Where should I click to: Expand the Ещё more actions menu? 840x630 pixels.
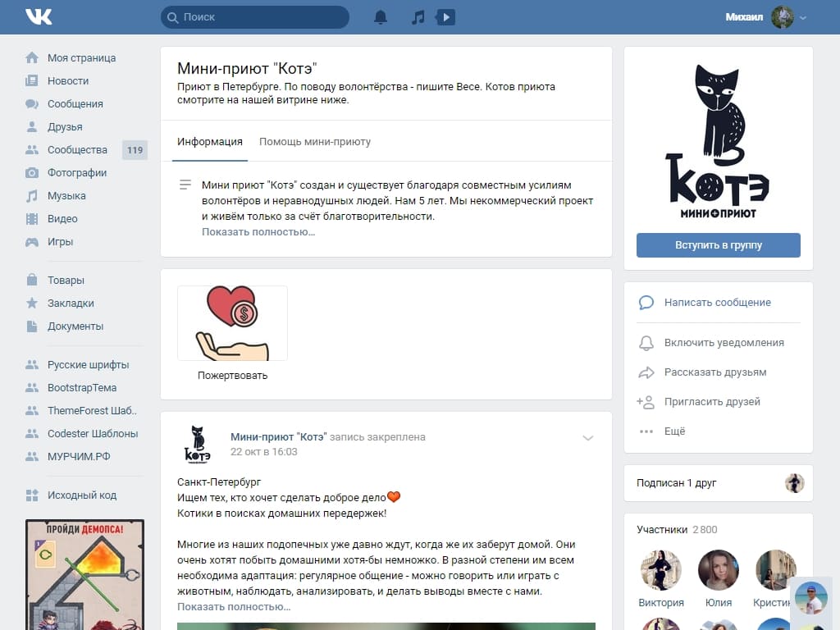tap(674, 431)
